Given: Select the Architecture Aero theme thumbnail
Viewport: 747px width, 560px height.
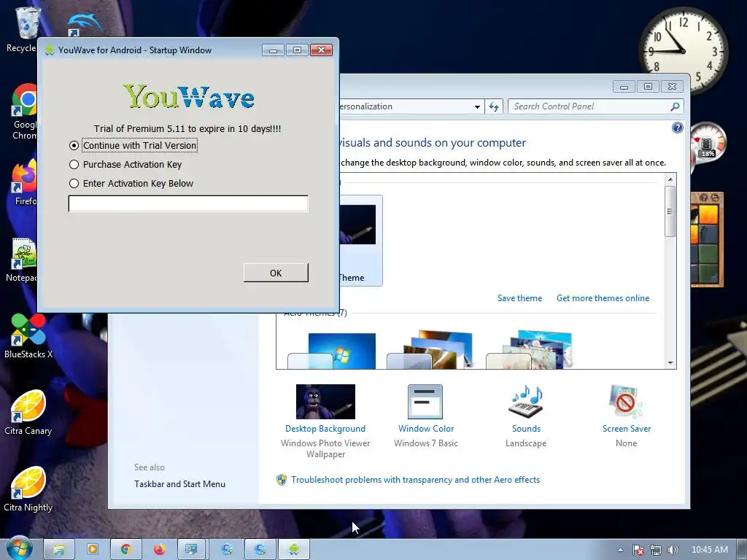Looking at the screenshot, I should (431, 350).
